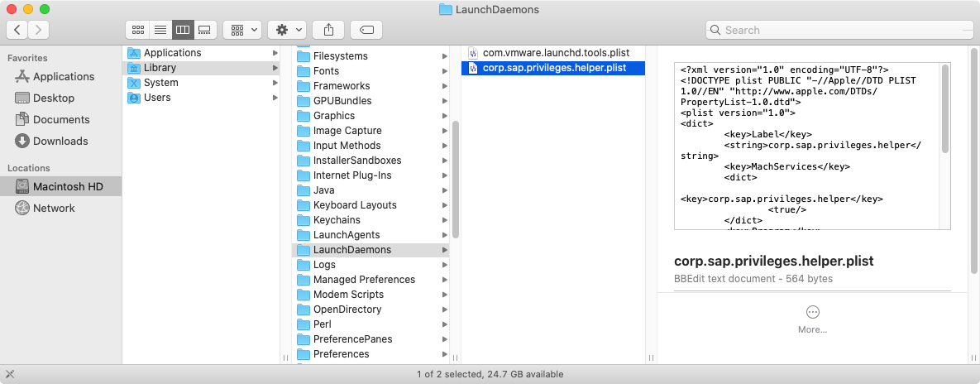The width and height of the screenshot is (980, 384).
Task: Open the Graphics folder
Action: (371, 116)
